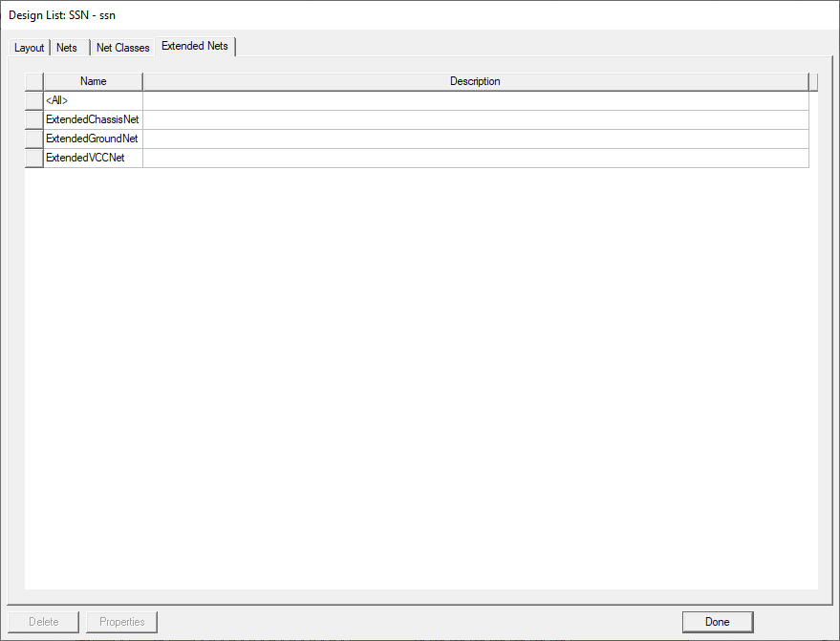Viewport: 840px width, 641px height.
Task: Click the Name column header
Action: [93, 81]
